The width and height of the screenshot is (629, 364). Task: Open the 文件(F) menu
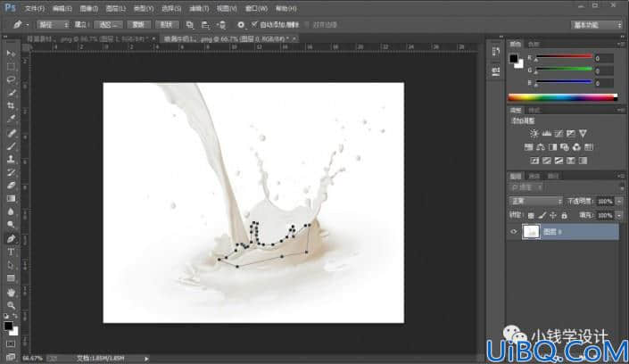[x=35, y=8]
